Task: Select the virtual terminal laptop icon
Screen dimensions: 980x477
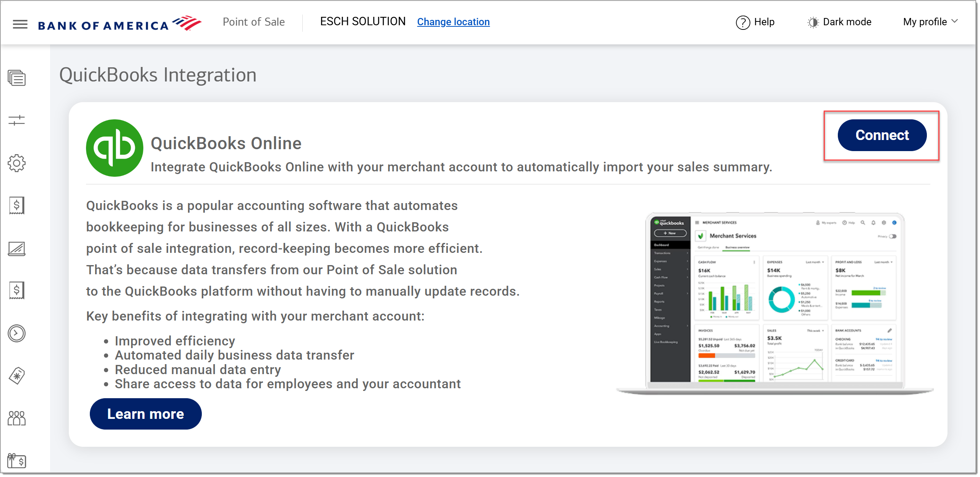Action: click(16, 249)
